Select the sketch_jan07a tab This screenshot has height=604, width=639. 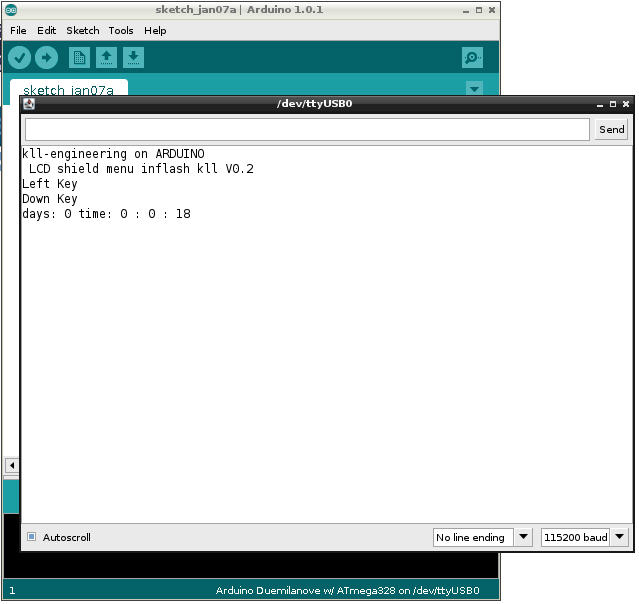68,90
